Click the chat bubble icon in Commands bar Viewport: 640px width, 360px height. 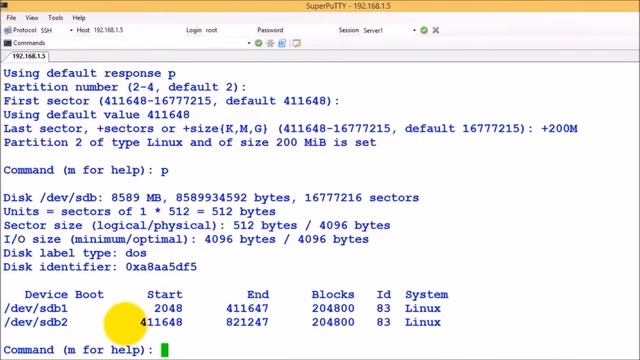coord(297,43)
